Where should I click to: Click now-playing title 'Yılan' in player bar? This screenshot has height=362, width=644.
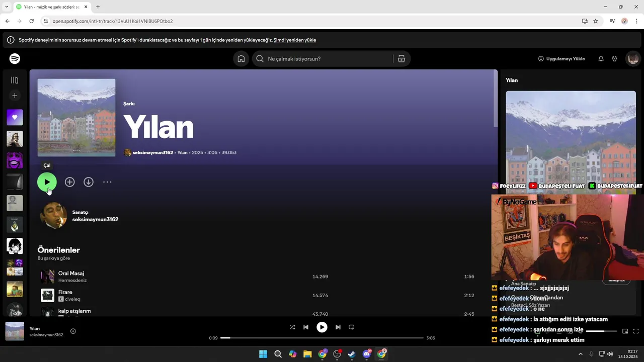(x=34, y=328)
